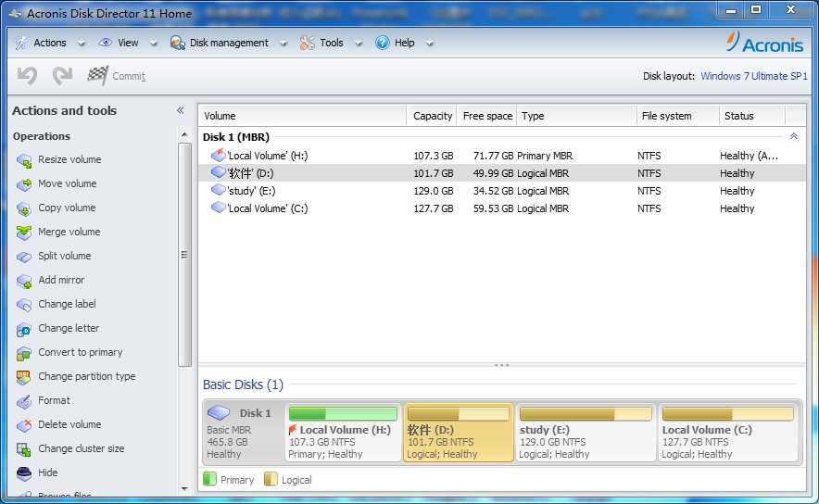
Task: Click the Move volume icon
Action: pyautogui.click(x=24, y=184)
